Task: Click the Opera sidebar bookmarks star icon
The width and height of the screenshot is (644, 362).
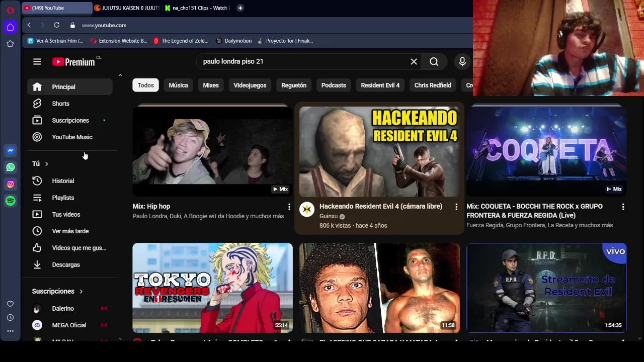Action: coord(10,44)
